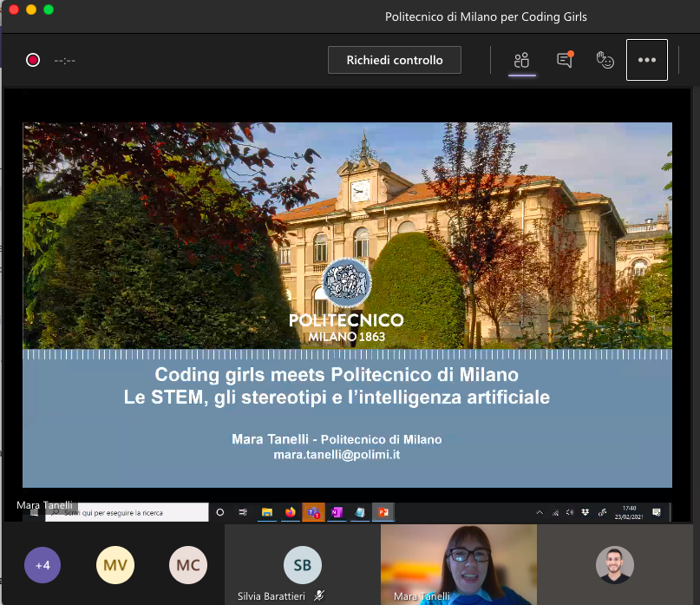
Task: Open the three-dots more actions menu
Action: pyautogui.click(x=647, y=60)
